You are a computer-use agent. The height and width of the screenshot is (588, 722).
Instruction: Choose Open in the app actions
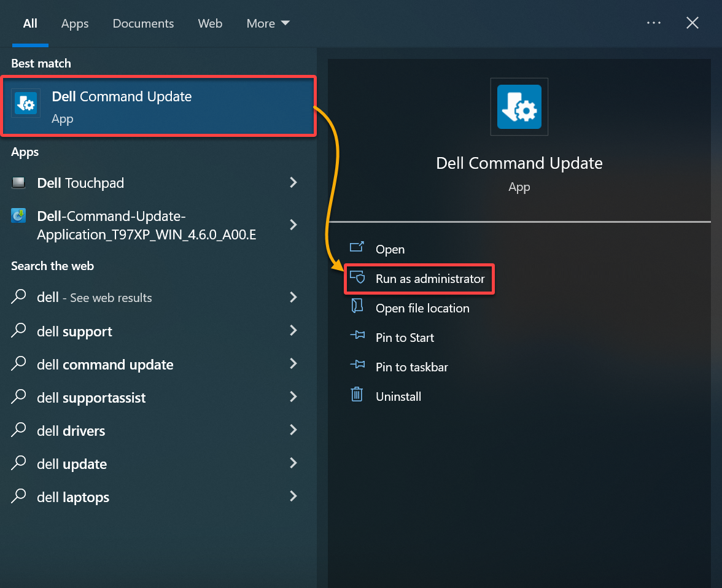390,249
